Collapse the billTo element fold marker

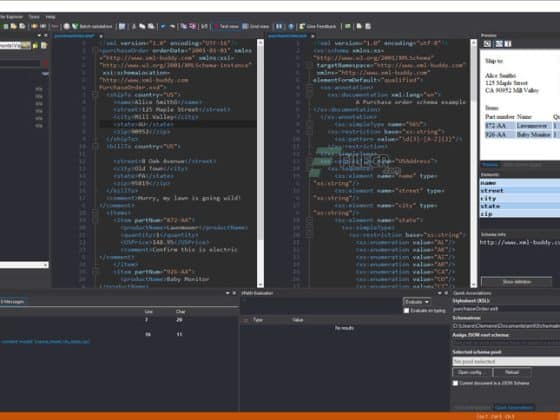pyautogui.click(x=95, y=146)
